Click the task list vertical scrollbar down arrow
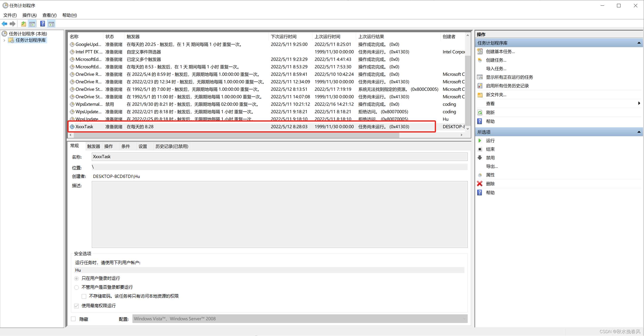Screen dimensions: 644x336 point(468,129)
